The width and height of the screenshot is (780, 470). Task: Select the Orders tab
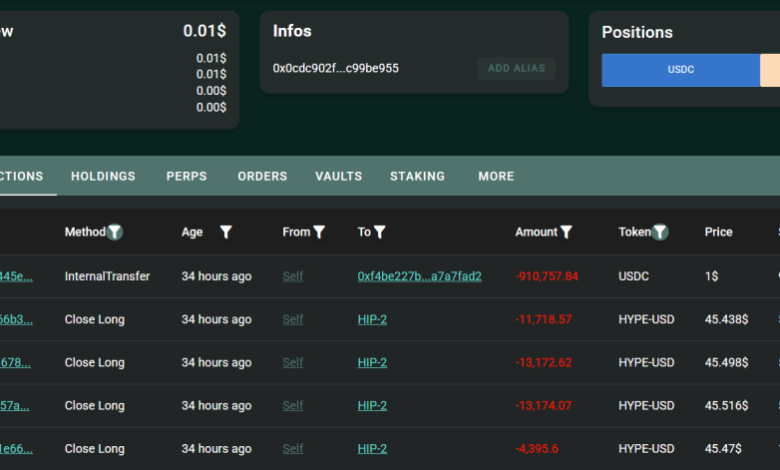tap(262, 176)
